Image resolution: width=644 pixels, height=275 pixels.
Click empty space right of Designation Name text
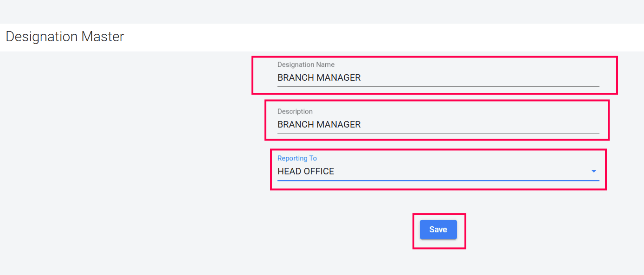click(483, 78)
